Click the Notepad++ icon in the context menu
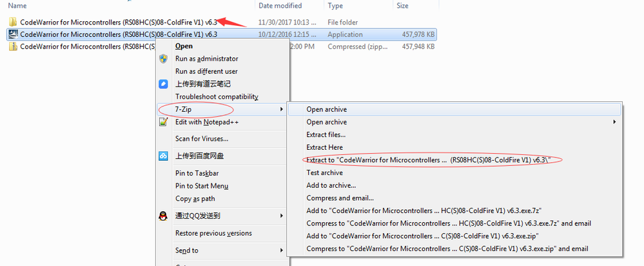The image size is (644, 266). coord(164,122)
